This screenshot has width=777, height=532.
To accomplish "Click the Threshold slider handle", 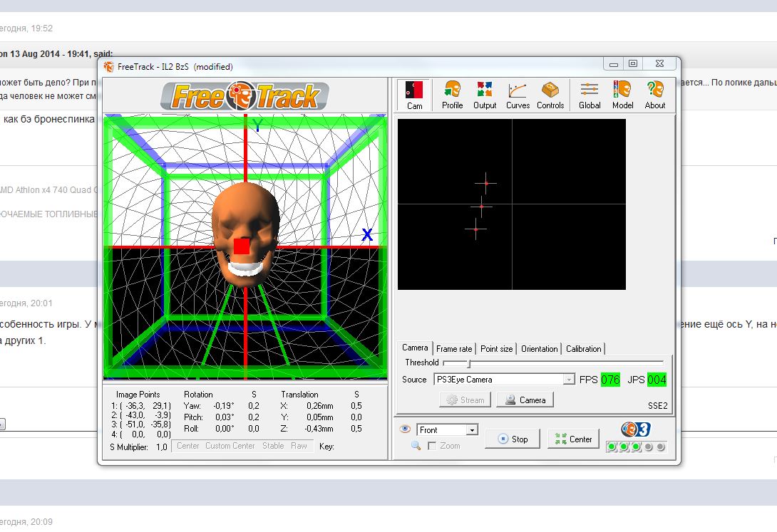I will 468,363.
